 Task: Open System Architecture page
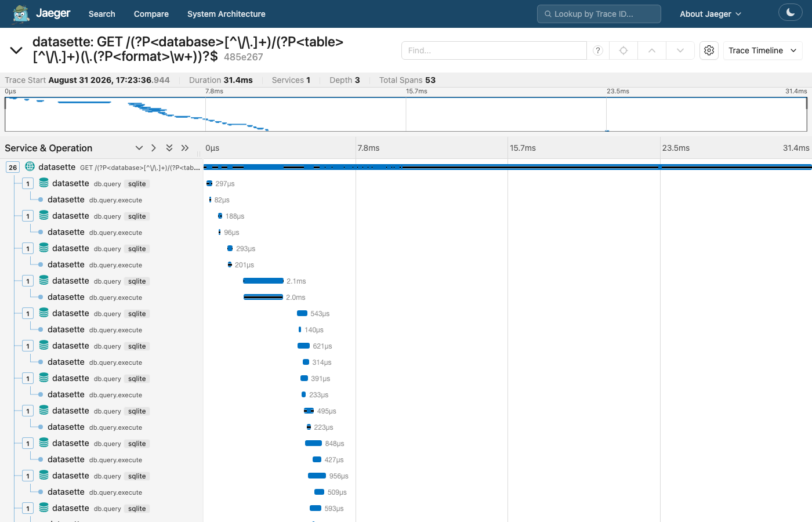point(226,14)
